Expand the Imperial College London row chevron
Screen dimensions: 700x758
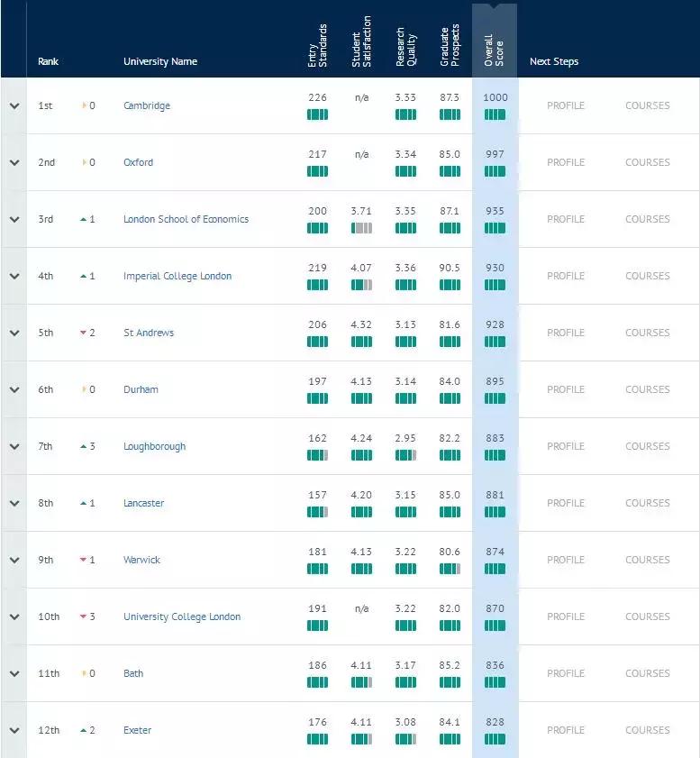(14, 276)
